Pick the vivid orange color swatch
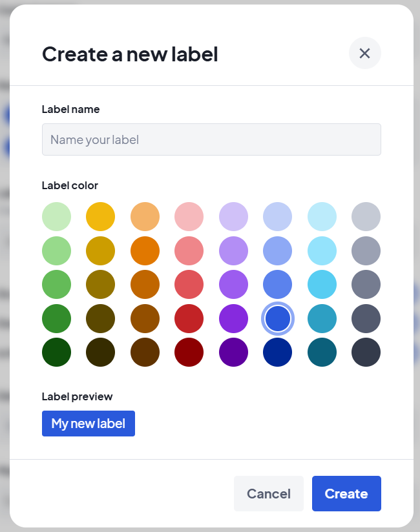 point(145,251)
